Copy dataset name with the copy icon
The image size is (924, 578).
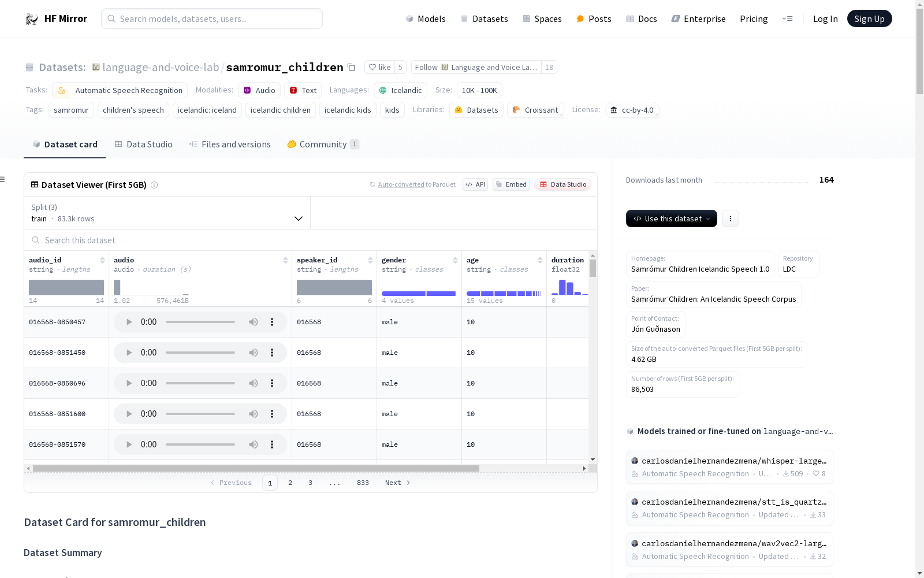351,67
